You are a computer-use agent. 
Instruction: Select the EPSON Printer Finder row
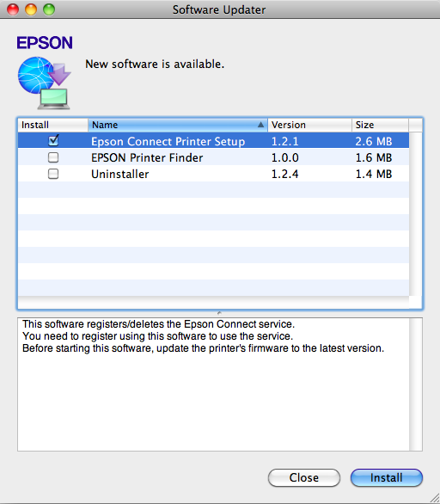[213, 157]
